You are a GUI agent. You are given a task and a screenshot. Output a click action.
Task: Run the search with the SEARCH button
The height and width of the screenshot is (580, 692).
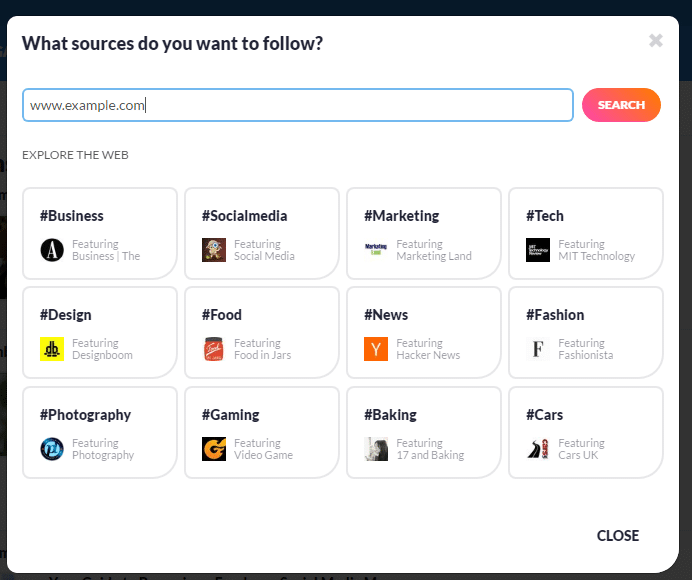621,105
